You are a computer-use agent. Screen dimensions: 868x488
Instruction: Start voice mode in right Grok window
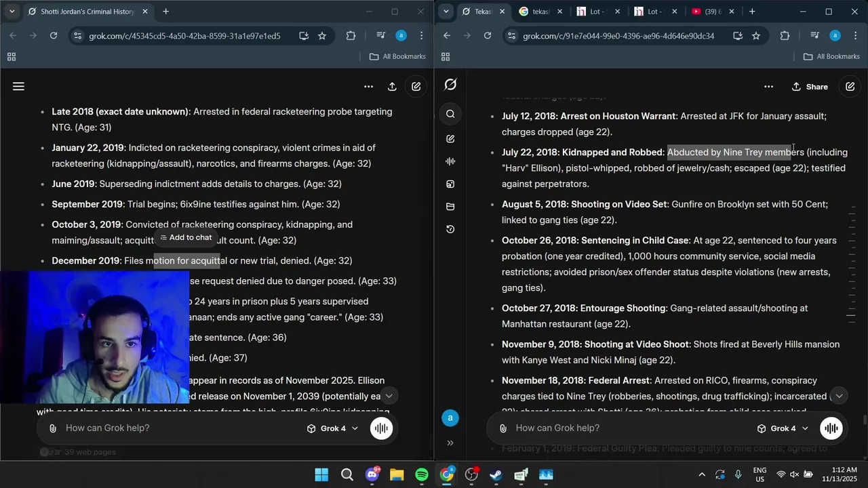[x=831, y=428]
